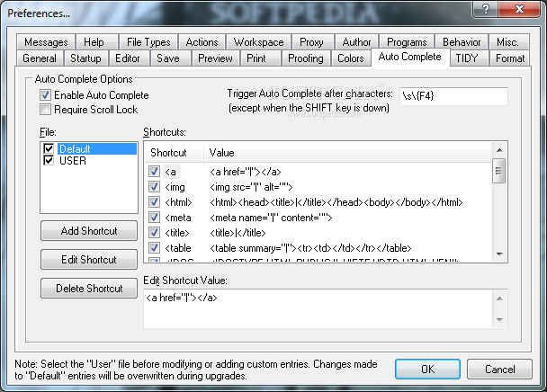Uncheck the USER file checkbox
The height and width of the screenshot is (392, 547).
[x=49, y=160]
